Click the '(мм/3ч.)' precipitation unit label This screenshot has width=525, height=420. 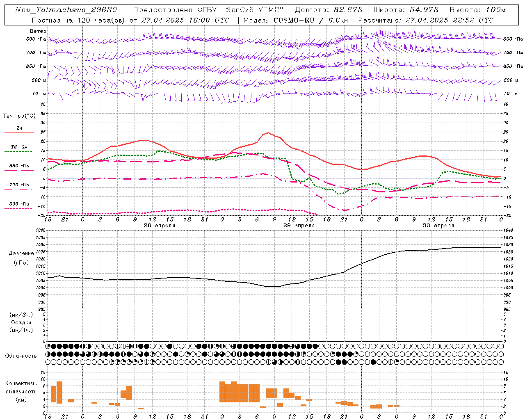[21, 315]
